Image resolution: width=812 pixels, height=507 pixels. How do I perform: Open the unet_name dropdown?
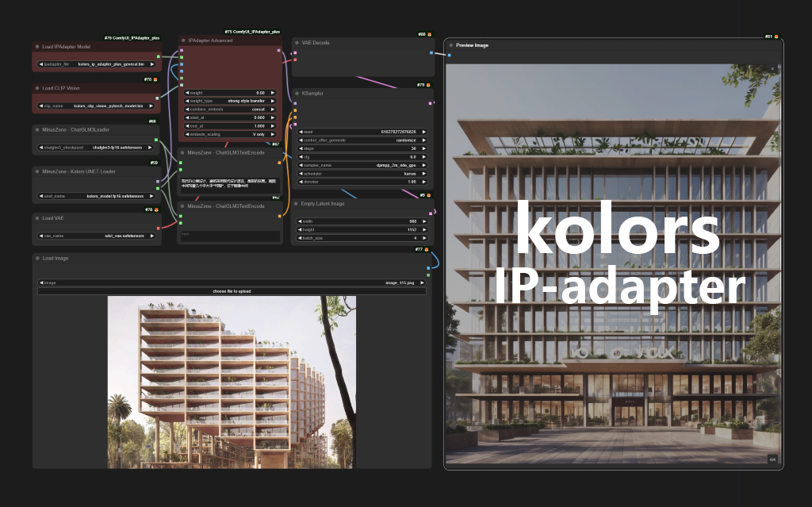(97, 197)
